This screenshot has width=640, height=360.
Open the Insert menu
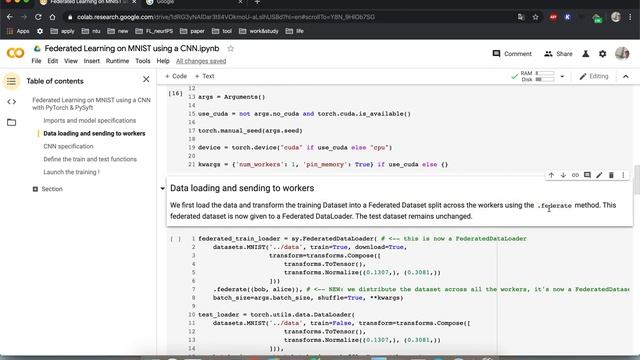(91, 61)
